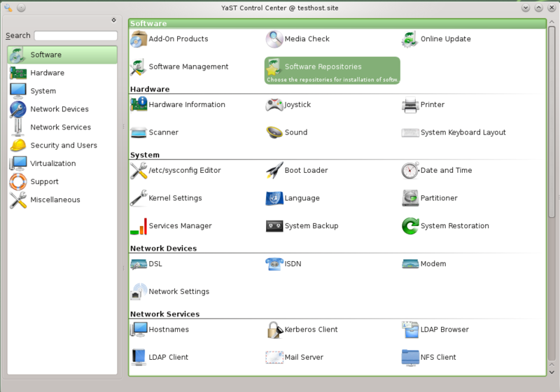Image resolution: width=560 pixels, height=392 pixels.
Task: Open NFS Client module
Action: pos(429,358)
